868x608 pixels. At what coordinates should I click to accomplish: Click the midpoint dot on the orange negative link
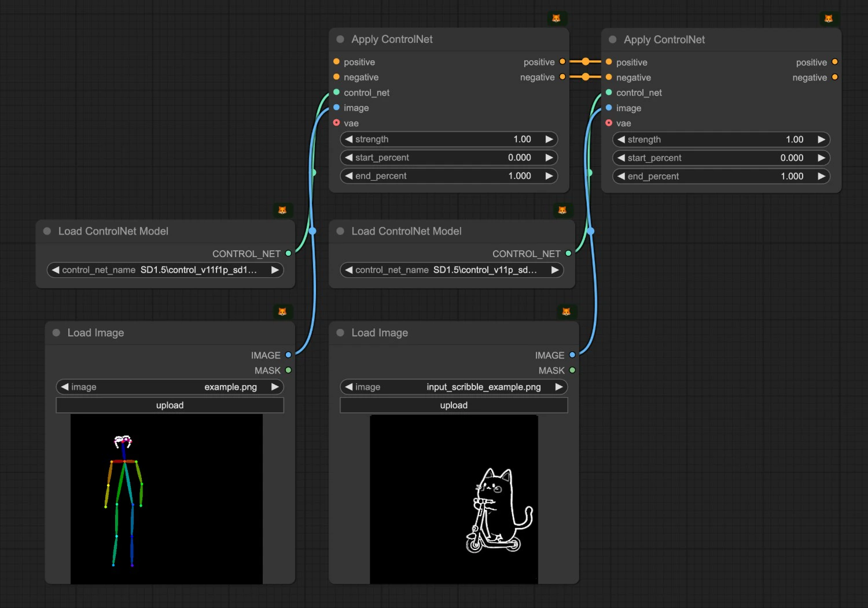586,76
